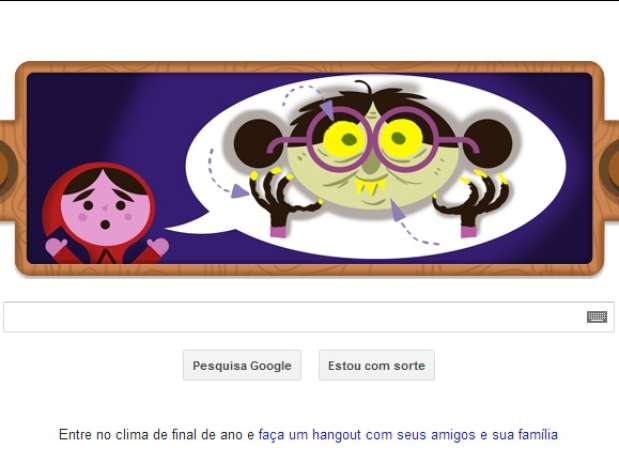Click the wolf's left hair bun

click(x=257, y=143)
